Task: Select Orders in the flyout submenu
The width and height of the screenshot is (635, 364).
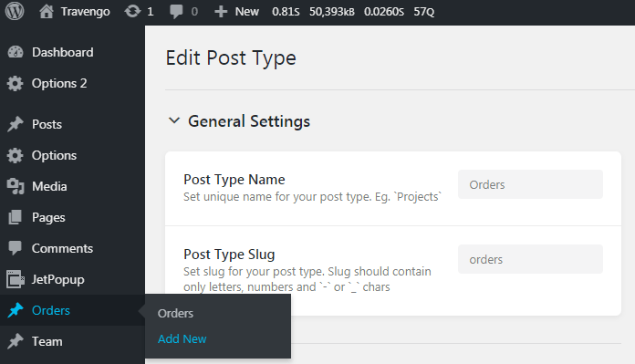Action: point(175,314)
